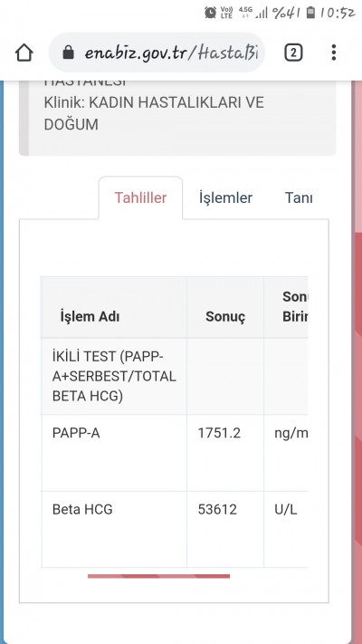Click the İşlem Adı column header

pyautogui.click(x=90, y=317)
